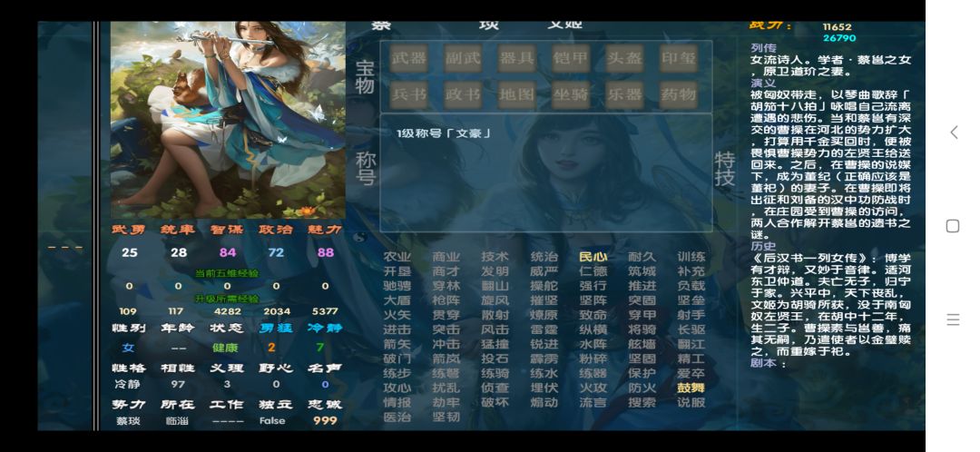Click the 武勇 stat header

point(130,230)
